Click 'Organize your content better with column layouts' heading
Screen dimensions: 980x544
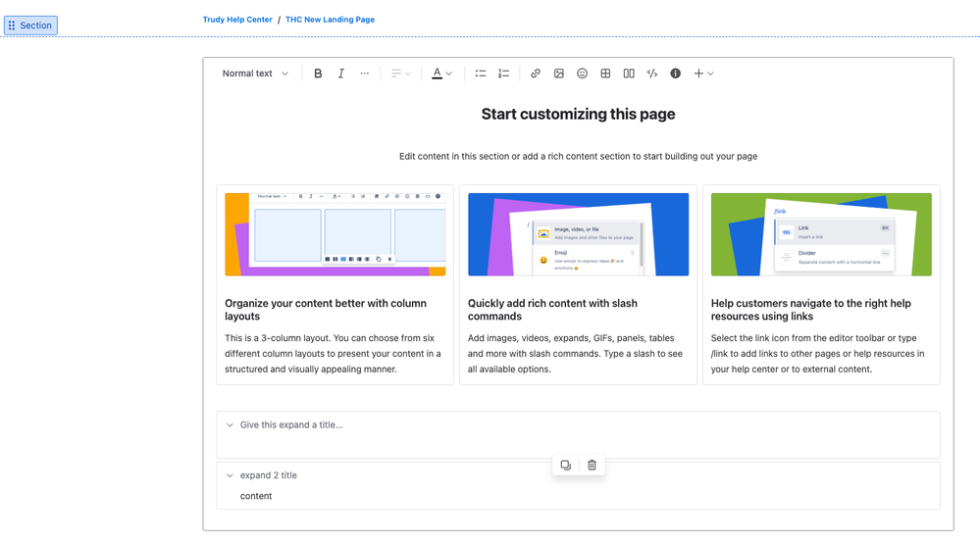[326, 310]
